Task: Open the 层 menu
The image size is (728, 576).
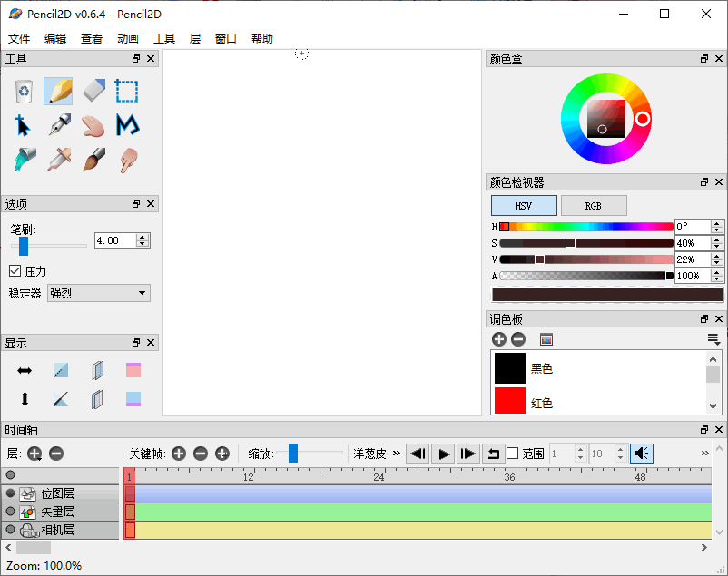Action: pyautogui.click(x=195, y=38)
